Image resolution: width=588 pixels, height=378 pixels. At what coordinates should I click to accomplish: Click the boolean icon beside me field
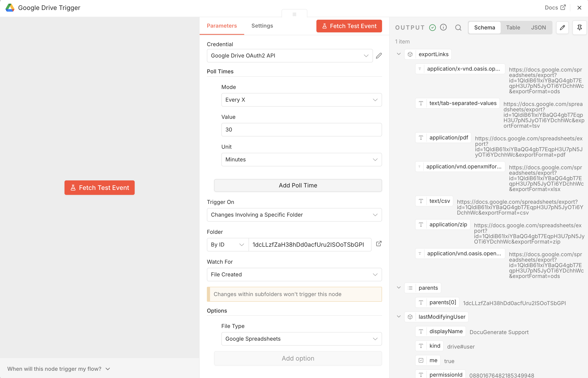[421, 360]
